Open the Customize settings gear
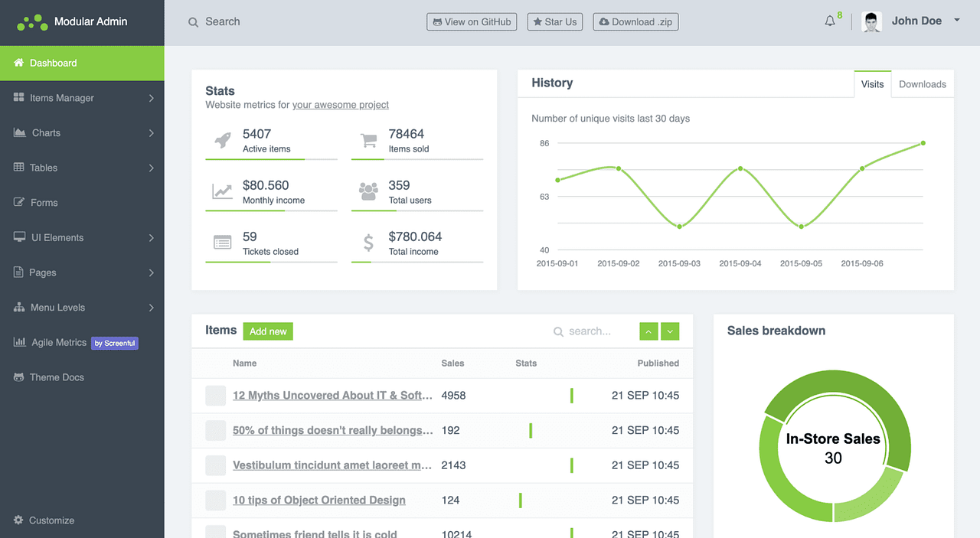 tap(19, 520)
